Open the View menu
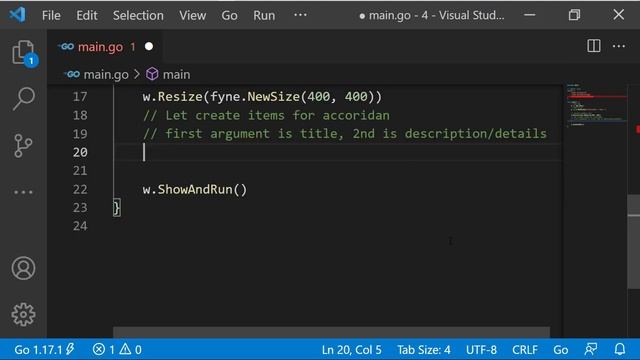This screenshot has width=640, height=360. click(192, 16)
